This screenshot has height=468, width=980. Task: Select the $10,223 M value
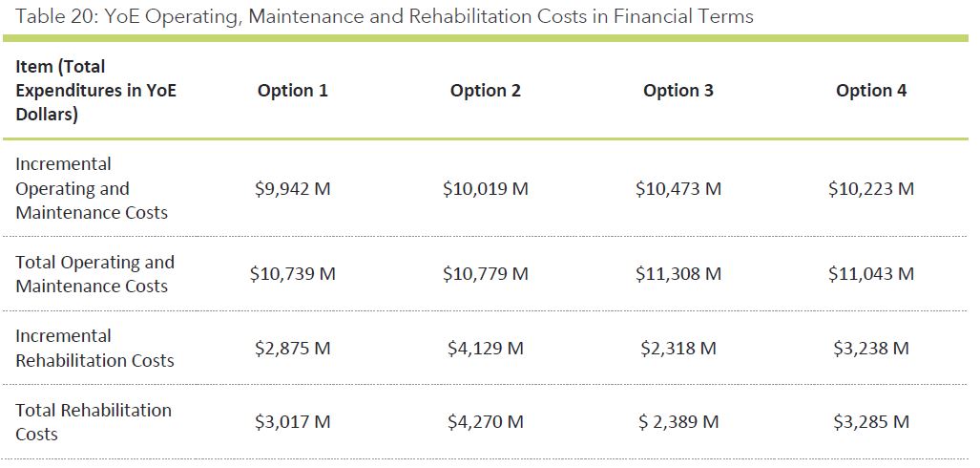click(871, 189)
